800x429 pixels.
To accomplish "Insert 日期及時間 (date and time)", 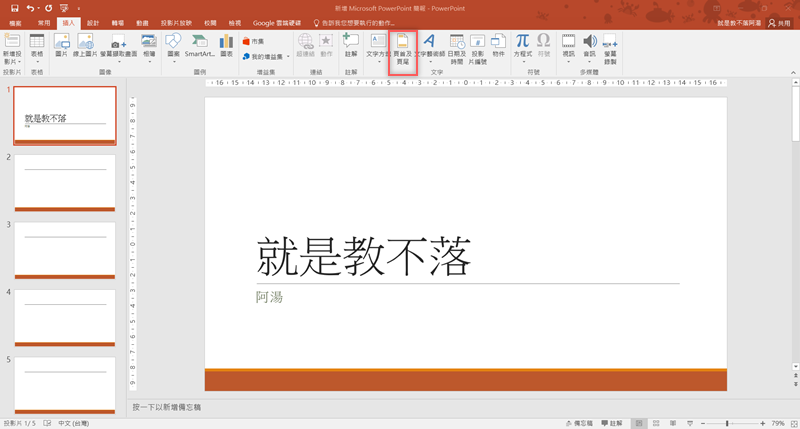I will click(456, 49).
